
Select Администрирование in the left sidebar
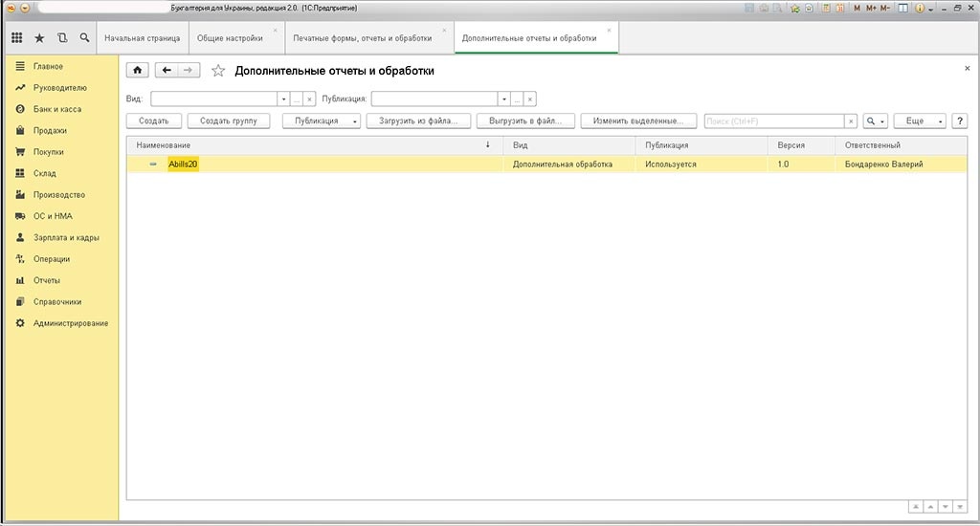click(70, 323)
